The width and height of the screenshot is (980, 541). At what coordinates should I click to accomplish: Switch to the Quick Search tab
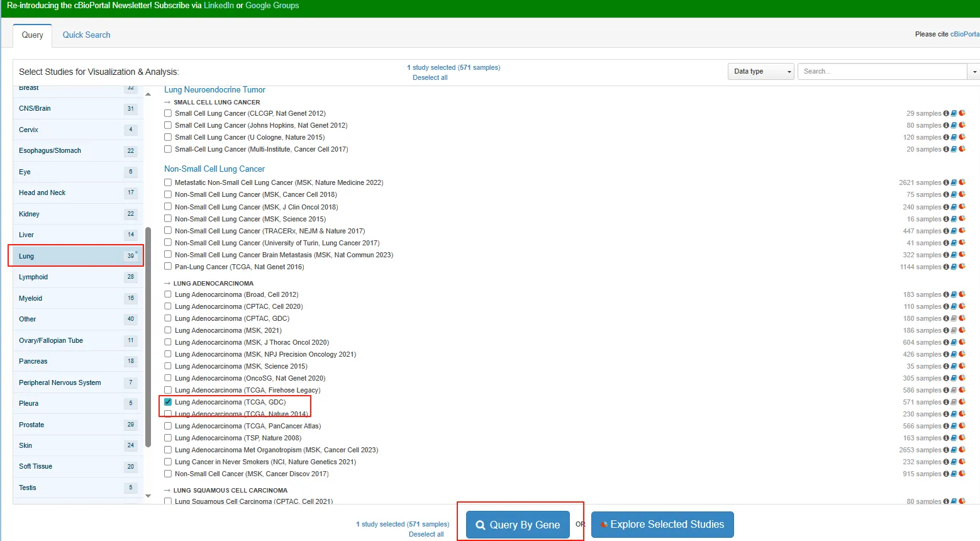(x=86, y=35)
